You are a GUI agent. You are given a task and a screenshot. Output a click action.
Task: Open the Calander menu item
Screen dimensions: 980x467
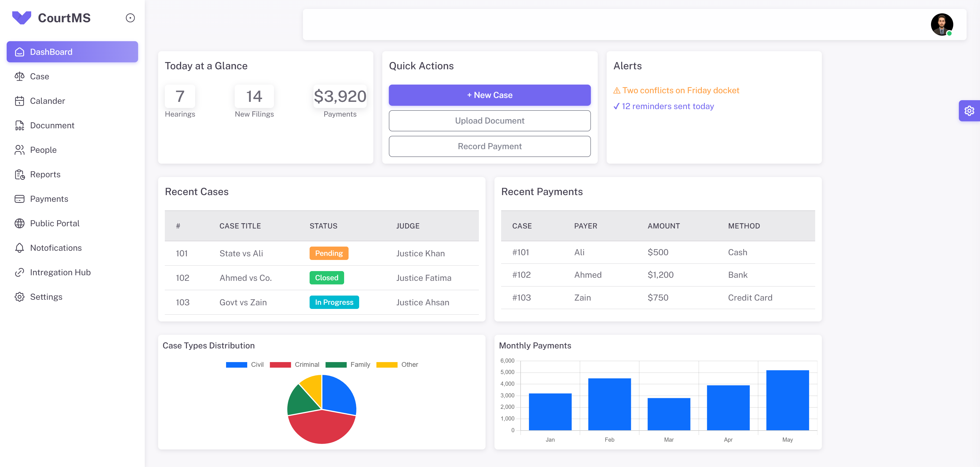click(x=72, y=101)
